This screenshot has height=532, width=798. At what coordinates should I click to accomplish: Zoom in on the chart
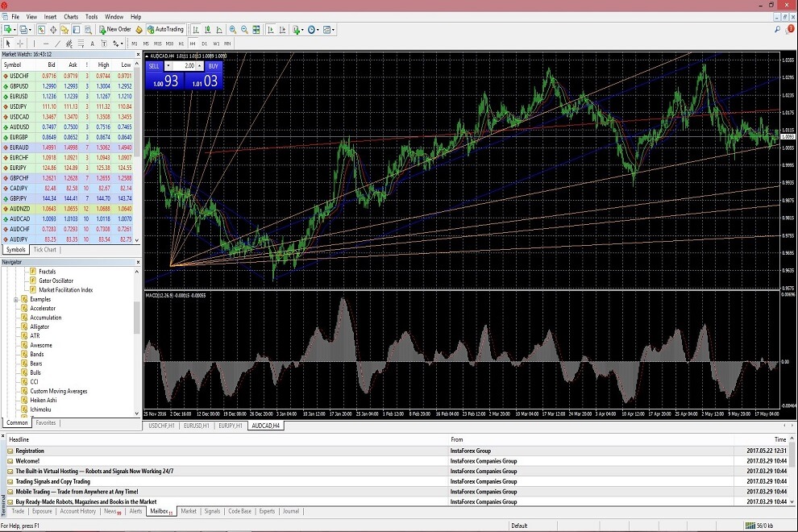[233, 30]
